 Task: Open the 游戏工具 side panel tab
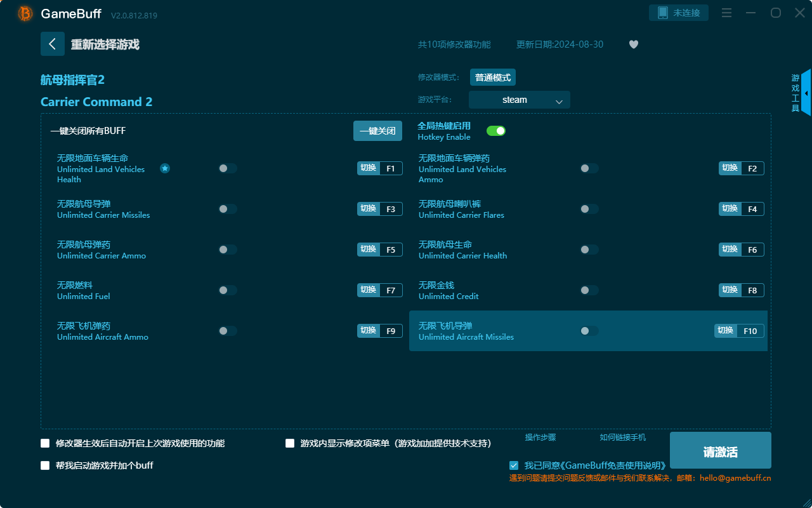[x=794, y=91]
